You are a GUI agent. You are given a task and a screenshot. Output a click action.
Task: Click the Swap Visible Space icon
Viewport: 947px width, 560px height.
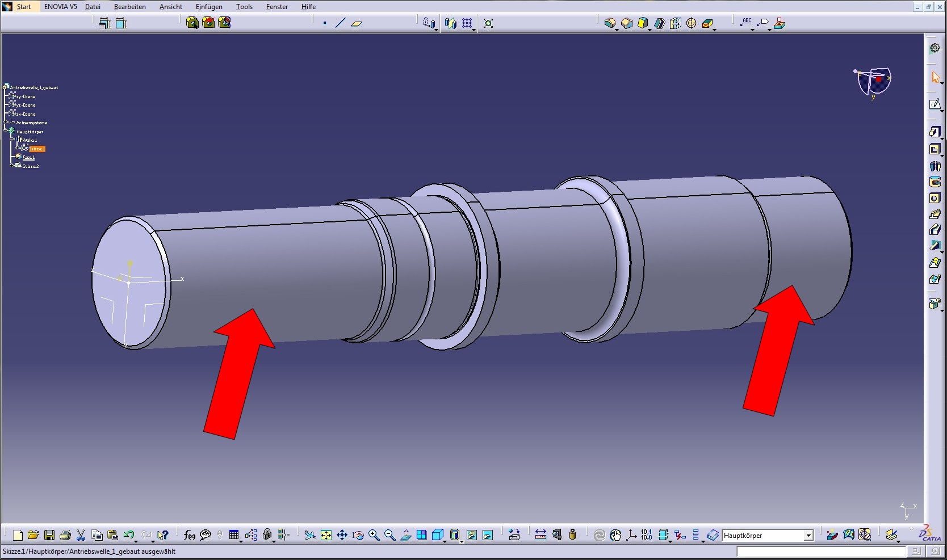pos(487,535)
